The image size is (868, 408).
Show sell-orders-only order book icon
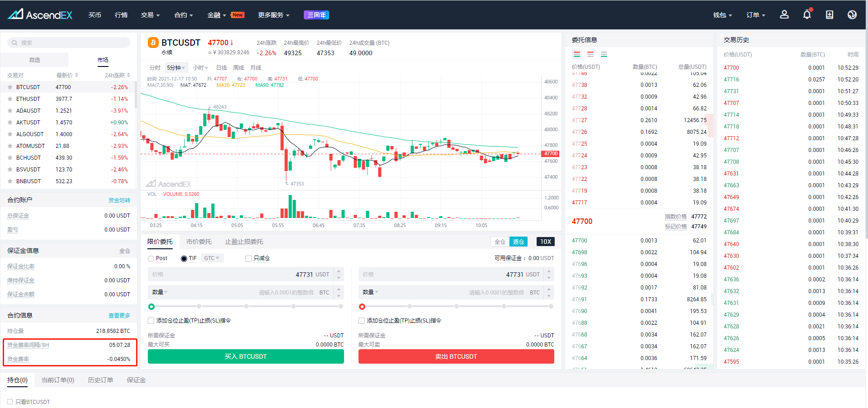590,54
